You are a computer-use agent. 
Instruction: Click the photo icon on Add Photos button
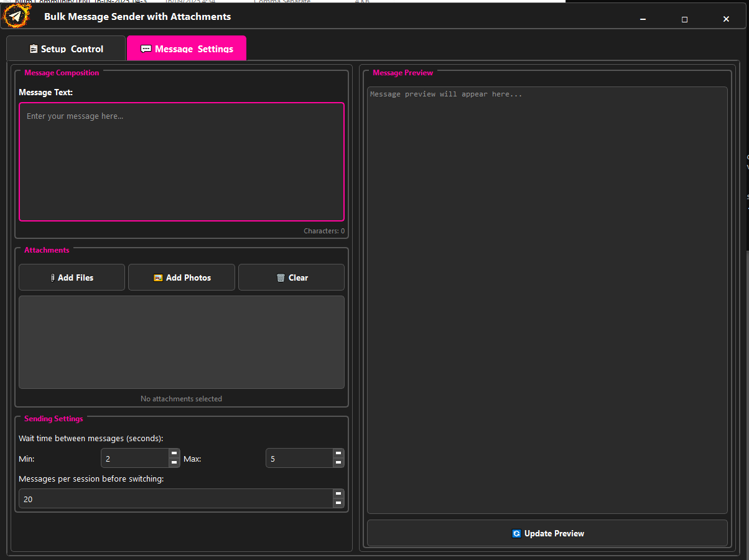(x=158, y=277)
